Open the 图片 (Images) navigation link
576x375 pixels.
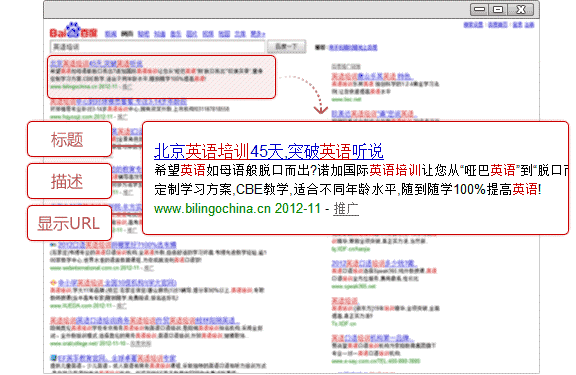click(192, 34)
